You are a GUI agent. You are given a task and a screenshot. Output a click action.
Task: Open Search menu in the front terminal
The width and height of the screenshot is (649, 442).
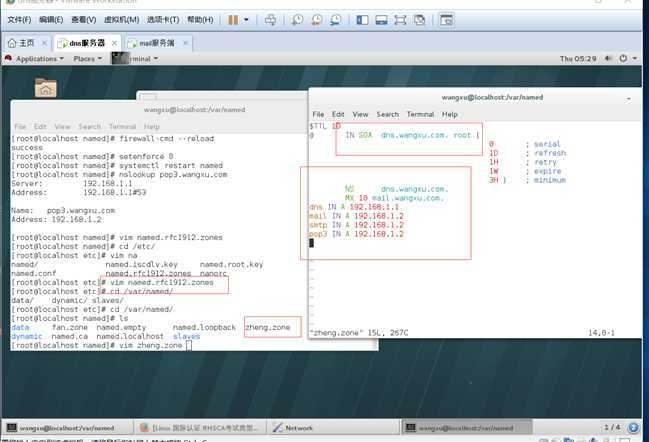pyautogui.click(x=387, y=114)
